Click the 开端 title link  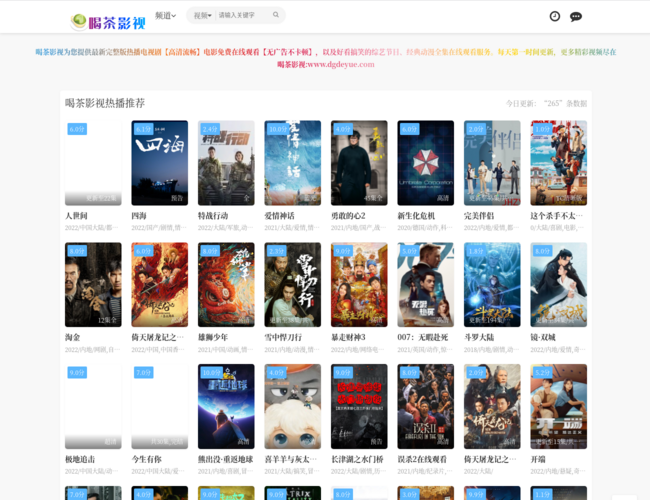coord(538,459)
